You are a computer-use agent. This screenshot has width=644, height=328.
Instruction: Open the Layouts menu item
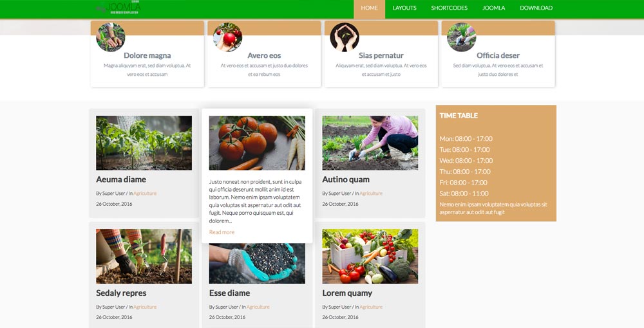click(x=404, y=8)
